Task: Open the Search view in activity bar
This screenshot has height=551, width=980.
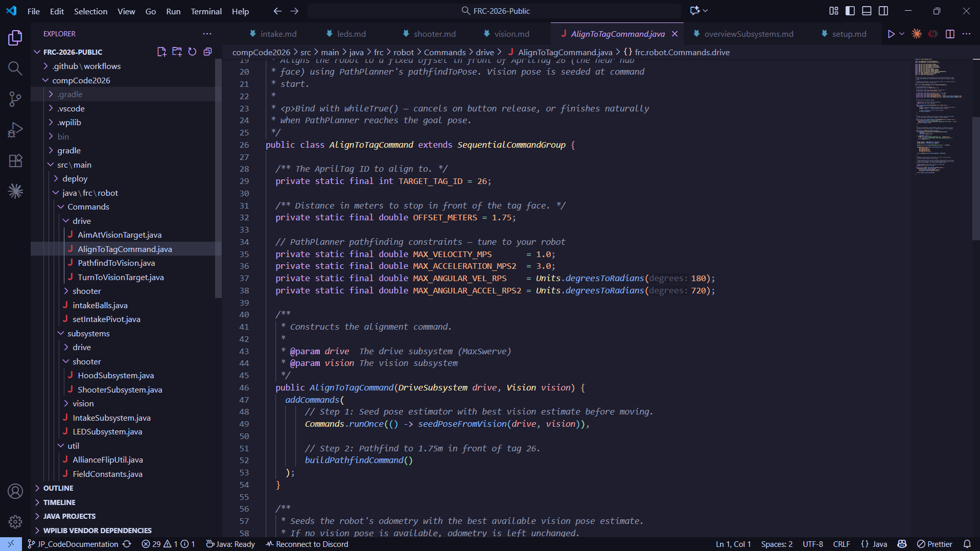Action: 15,68
